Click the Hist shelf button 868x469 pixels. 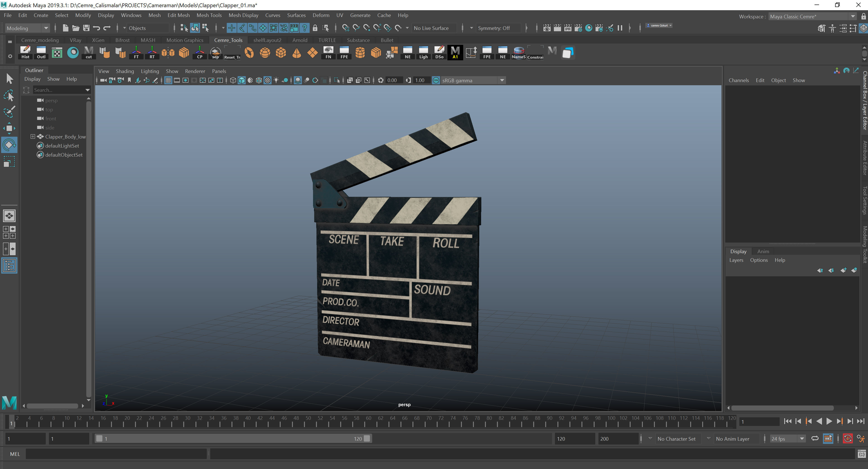click(x=25, y=53)
